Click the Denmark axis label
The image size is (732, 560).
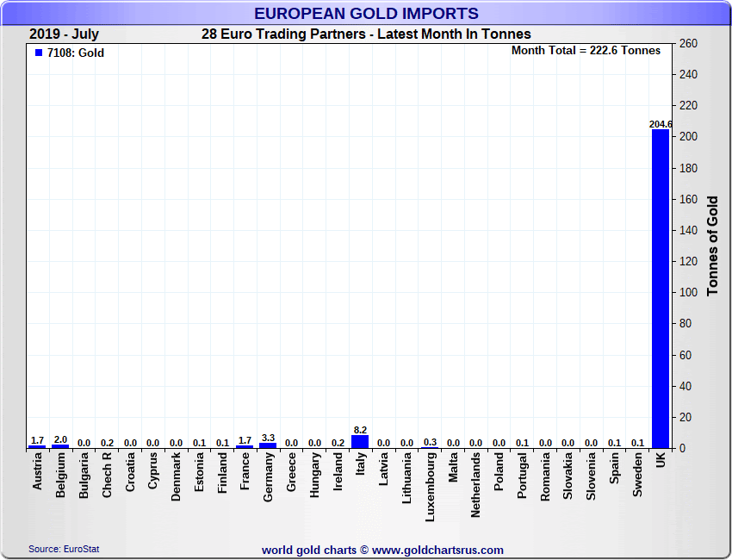click(x=176, y=477)
